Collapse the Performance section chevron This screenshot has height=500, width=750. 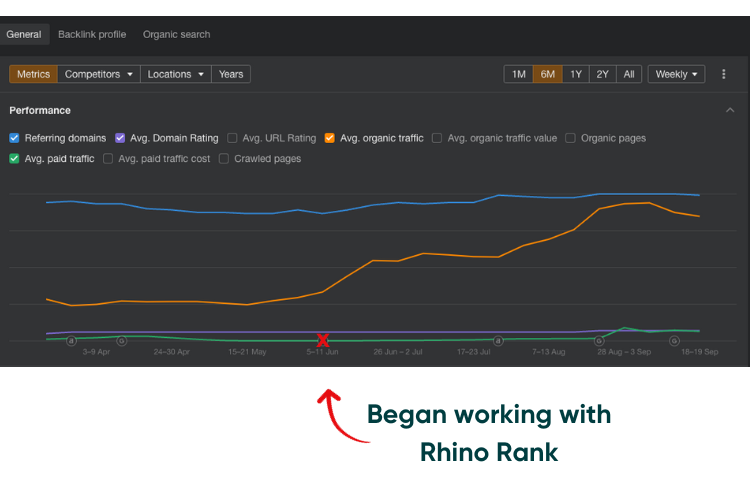pos(730,110)
